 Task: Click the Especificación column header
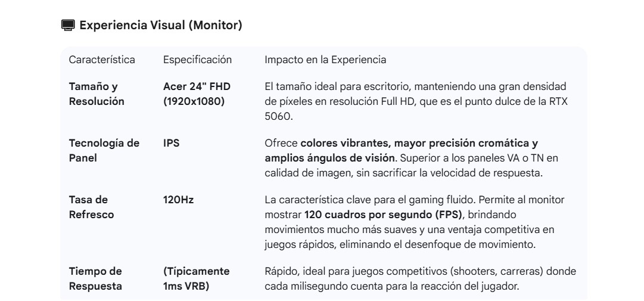coord(197,60)
